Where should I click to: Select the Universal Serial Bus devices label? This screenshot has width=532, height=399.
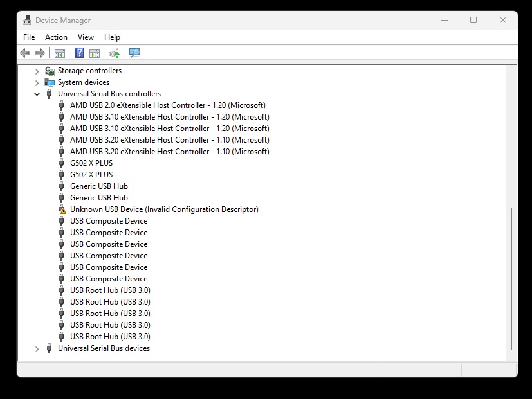(104, 348)
